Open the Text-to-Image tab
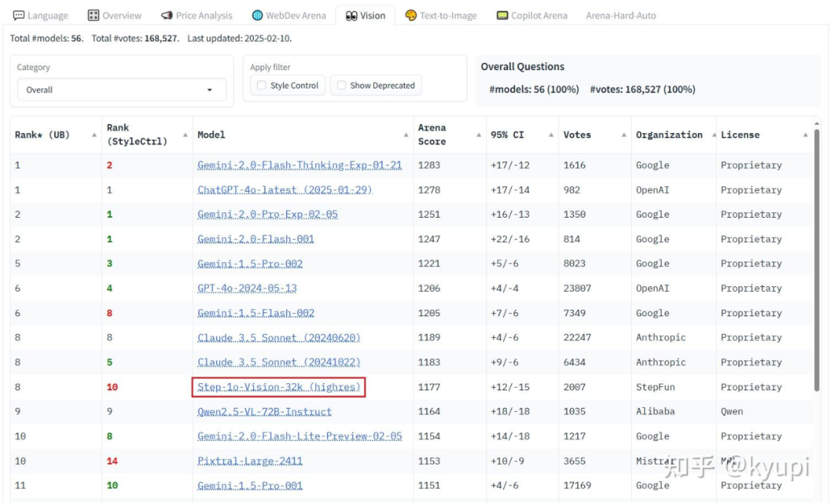 pos(441,15)
